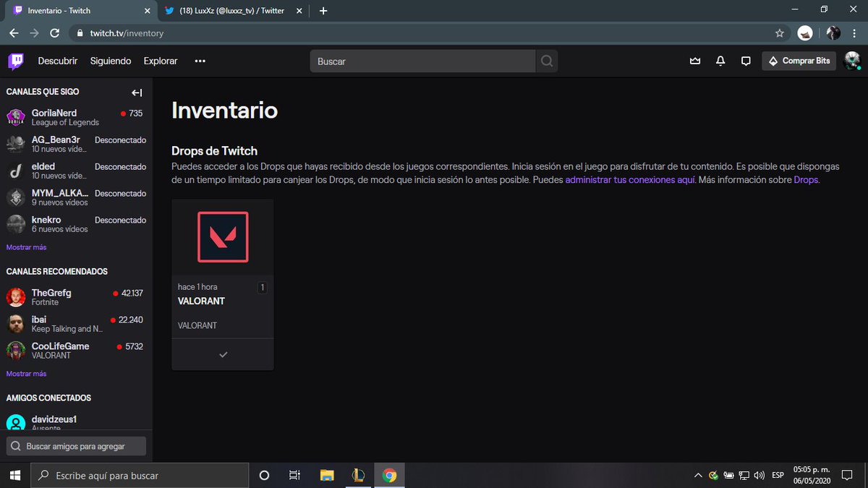Viewport: 868px width, 488px height.
Task: Click the Chrome address bar URL
Action: (127, 33)
